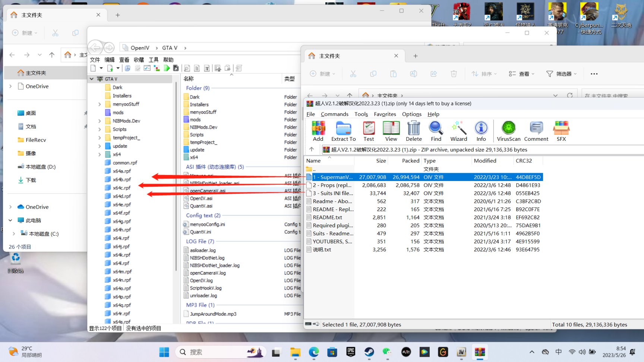Click Extract To in WinRAR toolbar
This screenshot has height=362, width=644.
343,131
